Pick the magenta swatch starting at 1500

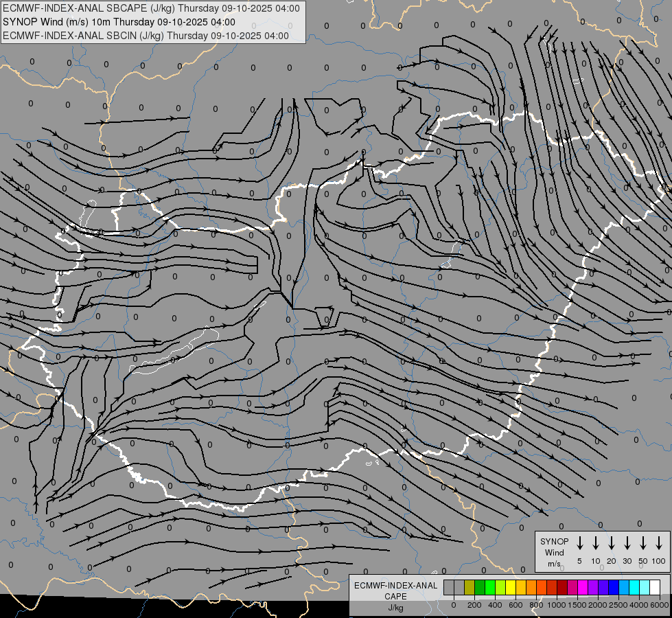point(583,587)
